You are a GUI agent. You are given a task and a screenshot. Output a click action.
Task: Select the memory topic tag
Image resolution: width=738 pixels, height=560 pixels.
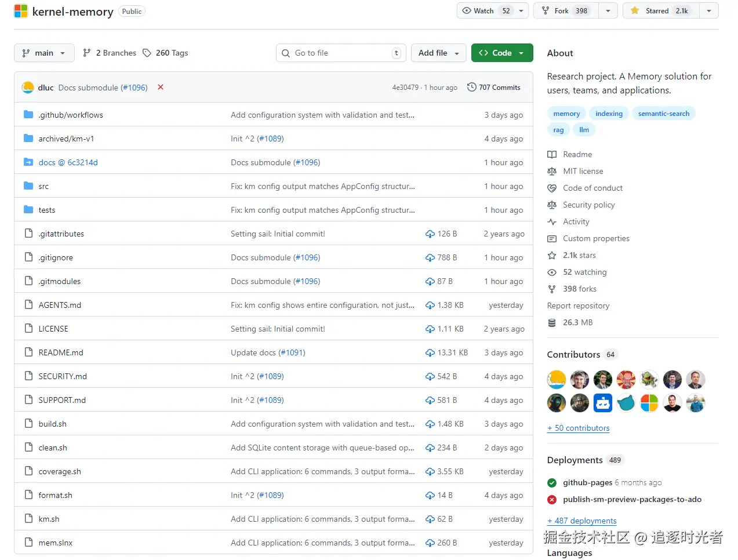point(566,114)
